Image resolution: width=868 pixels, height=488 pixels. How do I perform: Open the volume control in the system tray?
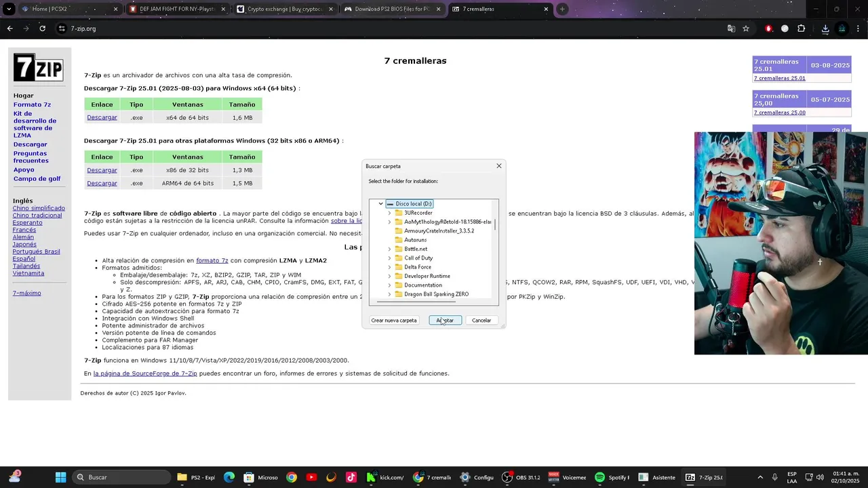click(x=820, y=477)
